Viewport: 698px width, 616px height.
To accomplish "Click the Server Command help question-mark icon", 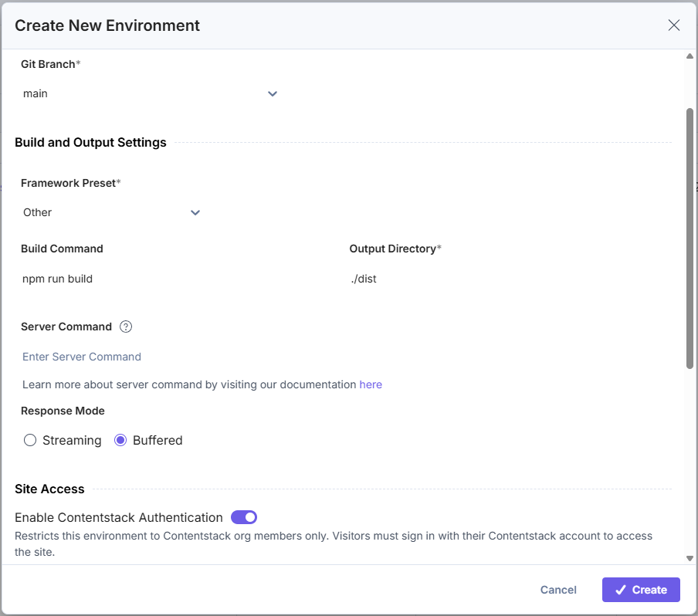I will click(x=126, y=327).
